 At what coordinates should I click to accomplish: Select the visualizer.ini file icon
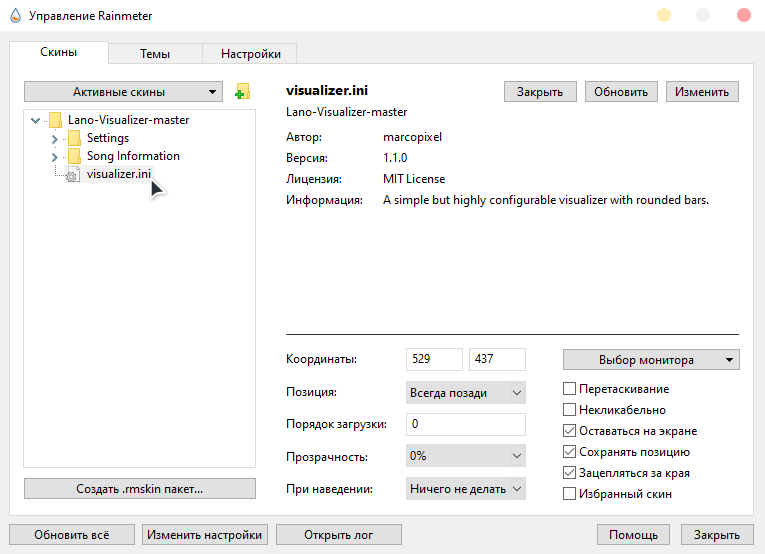click(73, 175)
